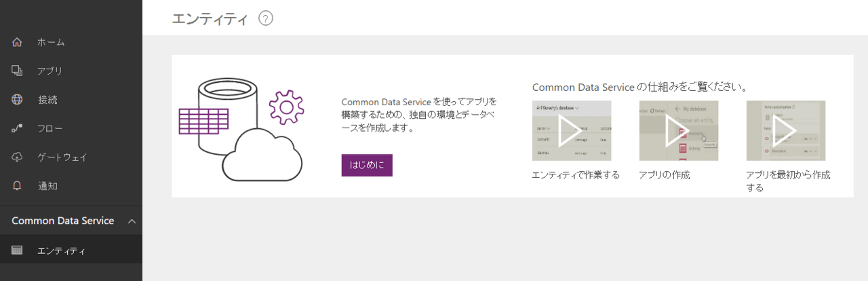This screenshot has width=868, height=281.
Task: Click the Notifications bell icon
Action: pyautogui.click(x=17, y=185)
